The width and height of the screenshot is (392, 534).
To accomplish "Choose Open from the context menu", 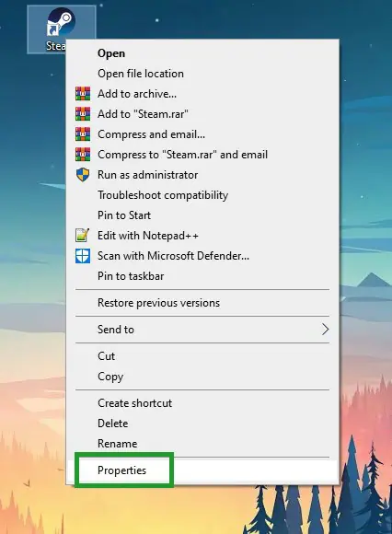I will (x=202, y=53).
